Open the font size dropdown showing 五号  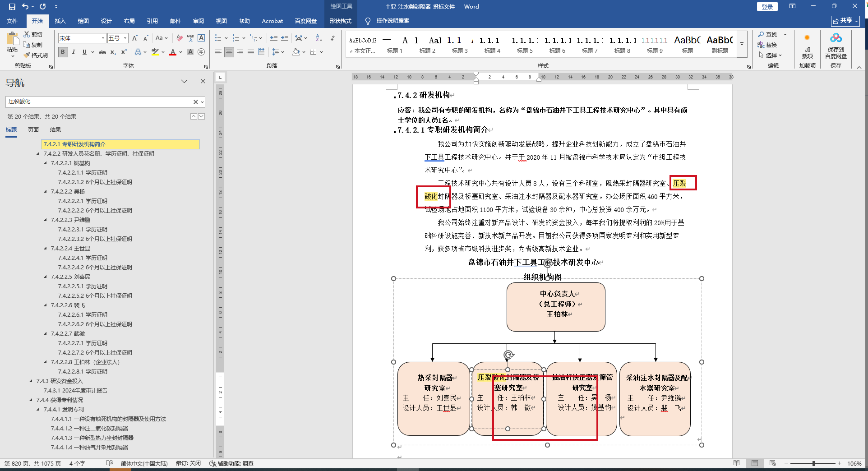(x=125, y=38)
